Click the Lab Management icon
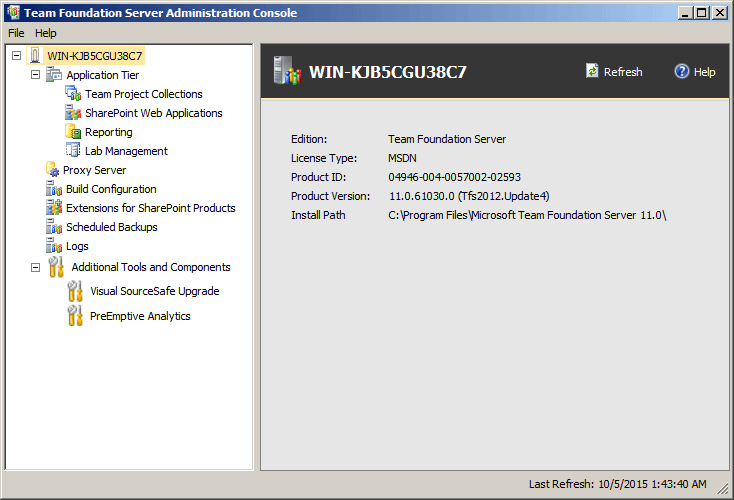This screenshot has height=500, width=734. pyautogui.click(x=73, y=151)
